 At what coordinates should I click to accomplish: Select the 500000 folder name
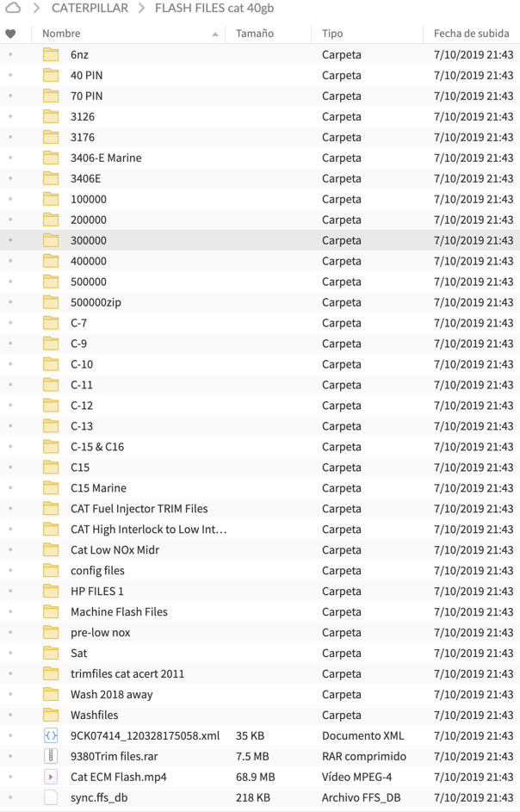point(89,282)
